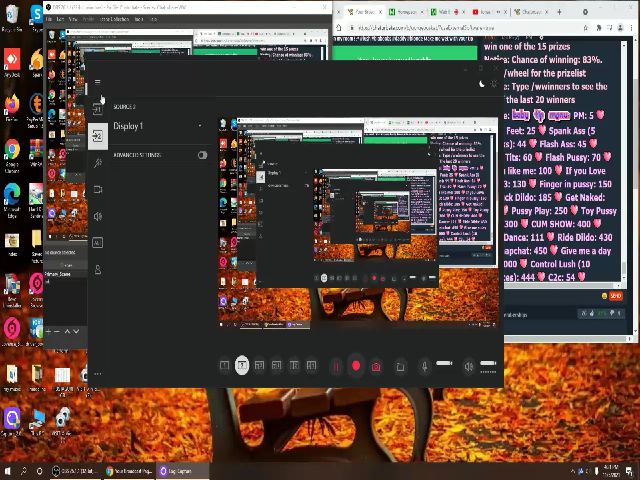This screenshot has height=480, width=640.
Task: Expand the three-dots more options in sidebar
Action: point(97,373)
